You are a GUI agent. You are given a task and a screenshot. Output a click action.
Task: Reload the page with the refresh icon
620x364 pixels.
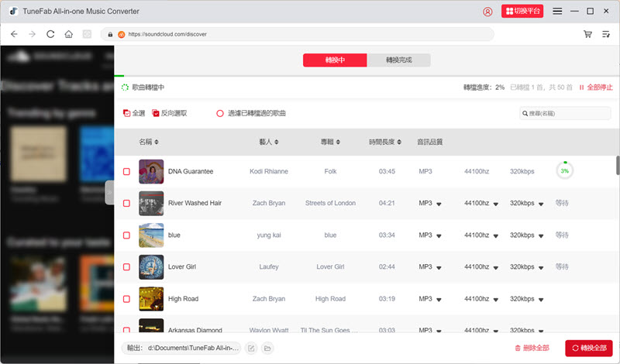coord(50,34)
